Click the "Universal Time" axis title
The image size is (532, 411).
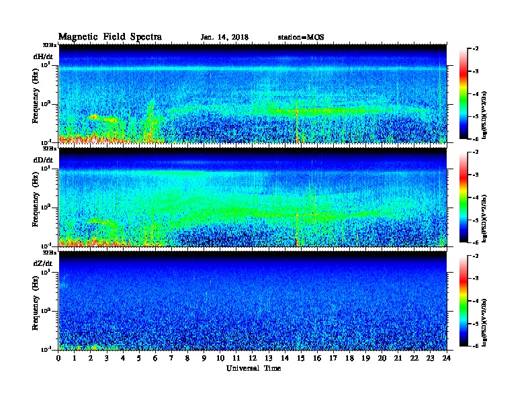253,368
